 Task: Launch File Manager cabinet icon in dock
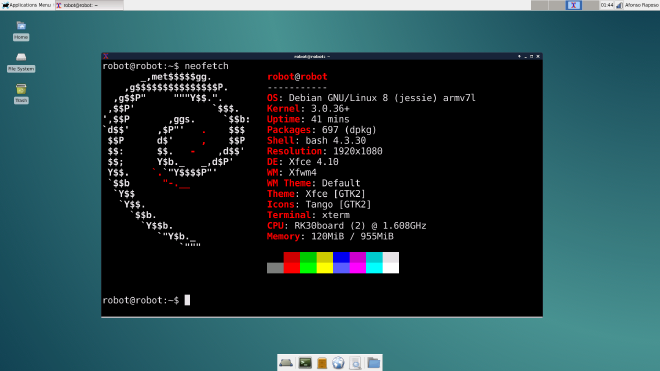pos(322,363)
